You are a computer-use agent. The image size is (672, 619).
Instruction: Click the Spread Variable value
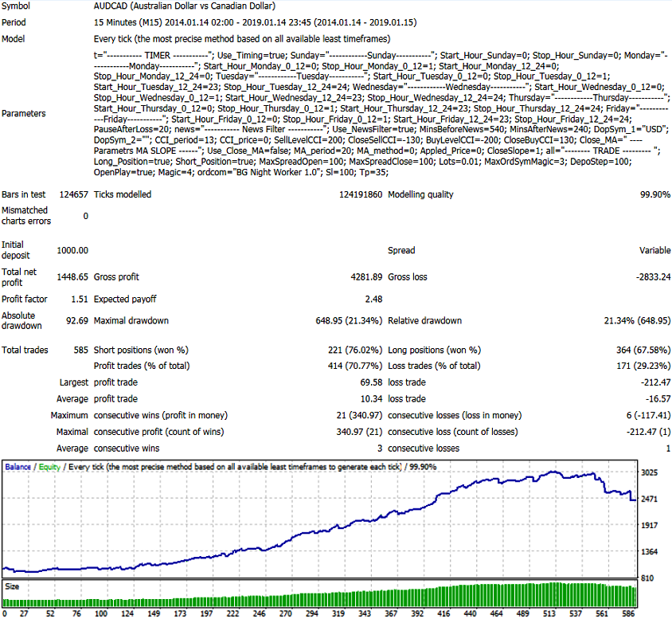(x=654, y=250)
